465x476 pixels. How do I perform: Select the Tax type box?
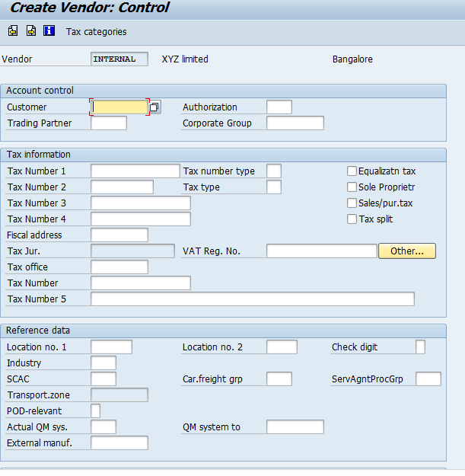pyautogui.click(x=274, y=187)
